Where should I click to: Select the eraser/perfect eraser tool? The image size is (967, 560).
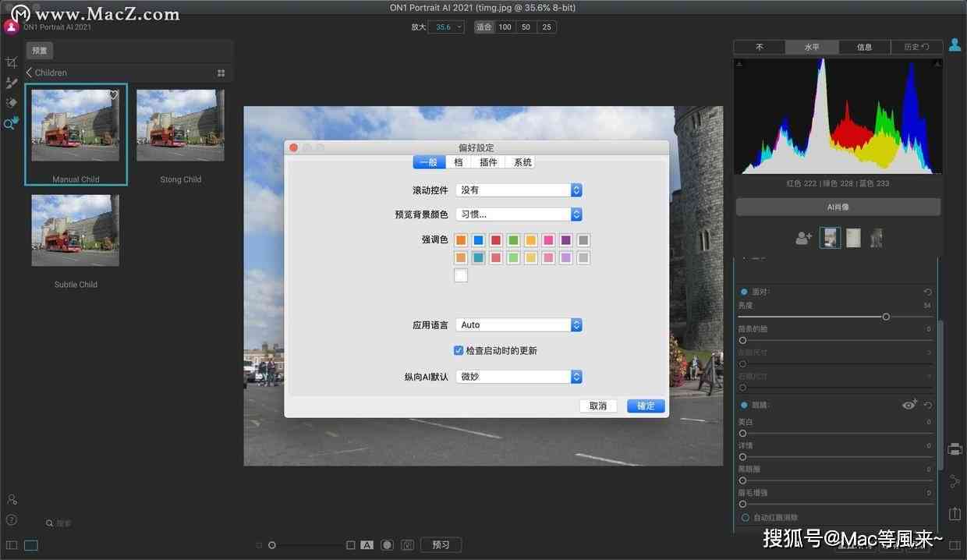(x=11, y=103)
